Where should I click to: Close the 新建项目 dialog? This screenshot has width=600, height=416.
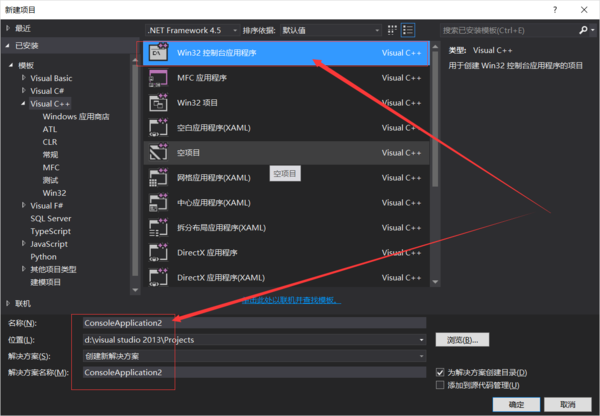584,10
